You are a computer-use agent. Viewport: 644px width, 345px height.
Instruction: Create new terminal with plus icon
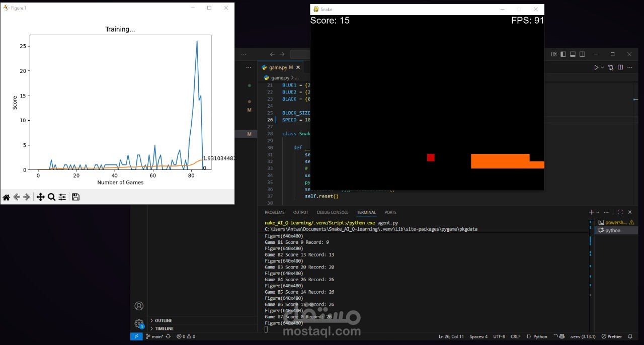[592, 212]
